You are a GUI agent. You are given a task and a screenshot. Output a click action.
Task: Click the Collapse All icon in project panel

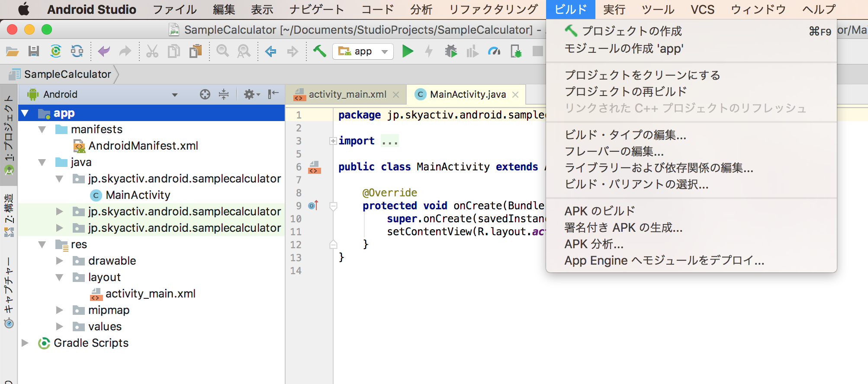pyautogui.click(x=224, y=94)
